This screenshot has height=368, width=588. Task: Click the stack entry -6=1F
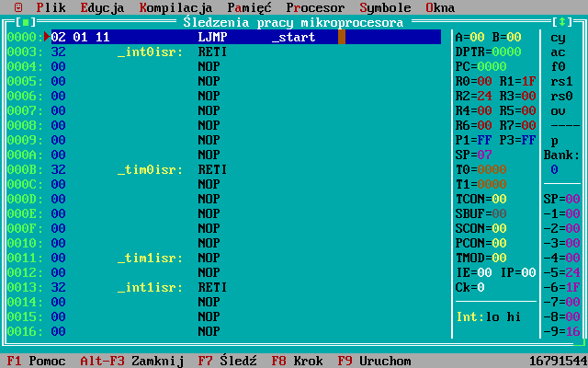[561, 287]
